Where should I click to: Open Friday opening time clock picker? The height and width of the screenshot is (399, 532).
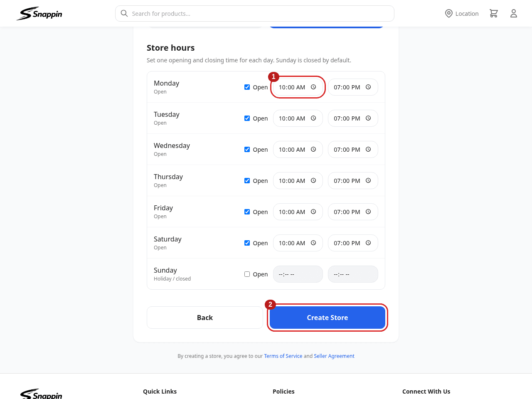click(313, 212)
